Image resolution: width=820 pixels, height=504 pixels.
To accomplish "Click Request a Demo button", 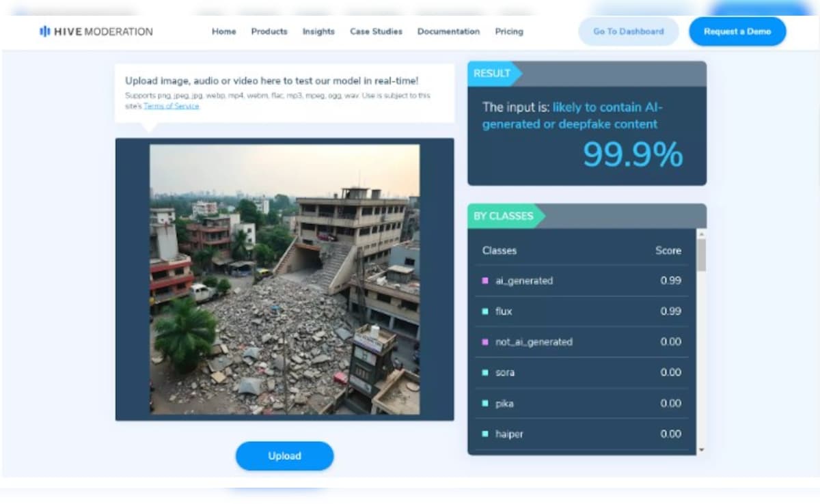I will point(737,31).
